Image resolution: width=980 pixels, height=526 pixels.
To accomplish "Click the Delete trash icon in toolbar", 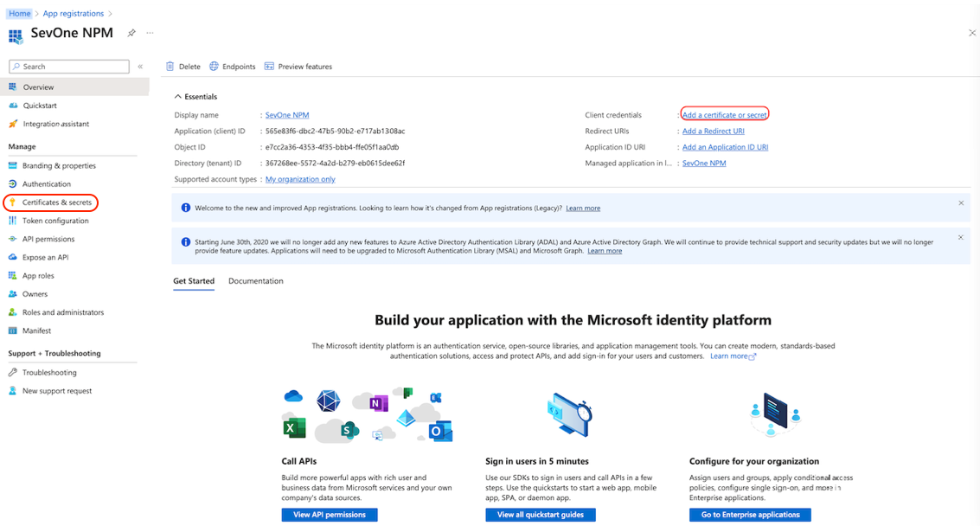I will point(170,67).
